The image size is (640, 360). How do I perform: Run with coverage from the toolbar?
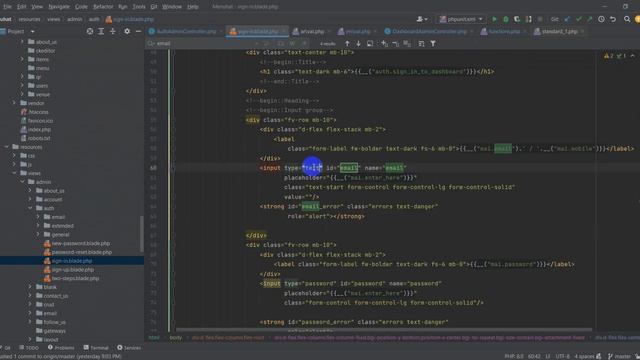click(517, 19)
